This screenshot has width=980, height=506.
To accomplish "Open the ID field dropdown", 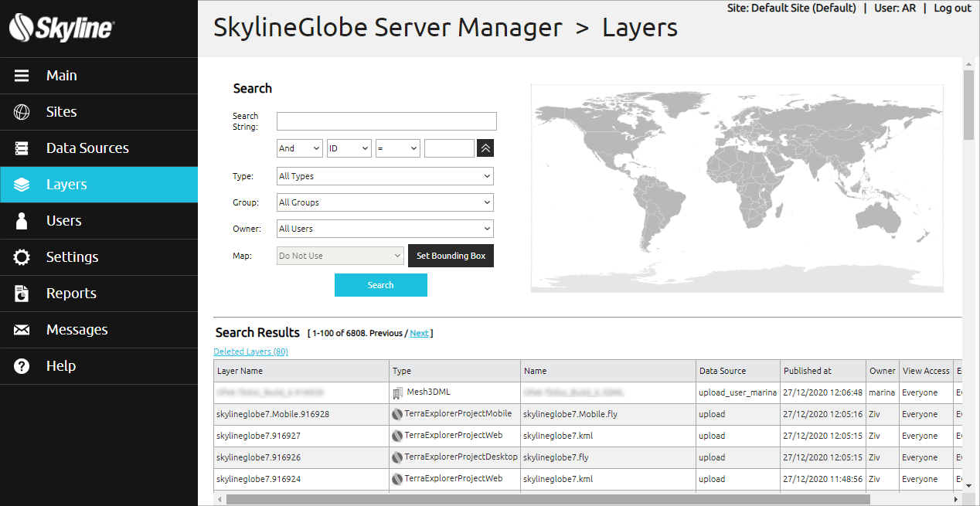I will (x=349, y=148).
